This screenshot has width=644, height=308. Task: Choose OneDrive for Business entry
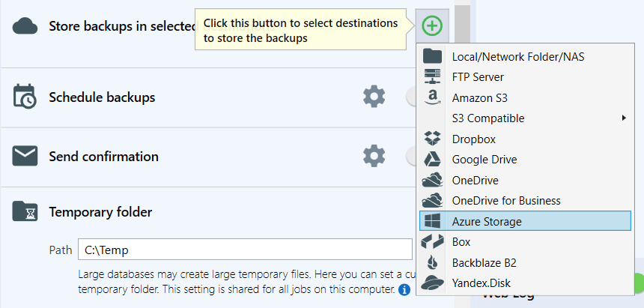point(525,201)
